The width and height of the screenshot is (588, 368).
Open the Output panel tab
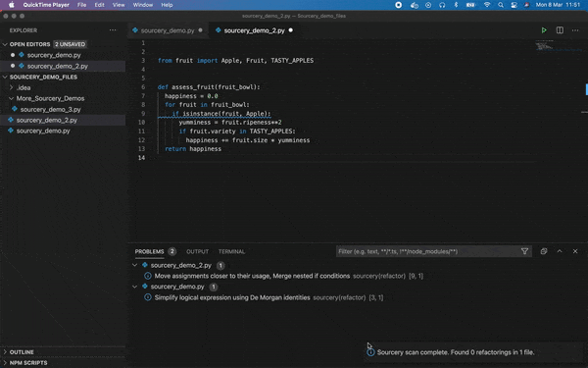pyautogui.click(x=197, y=251)
